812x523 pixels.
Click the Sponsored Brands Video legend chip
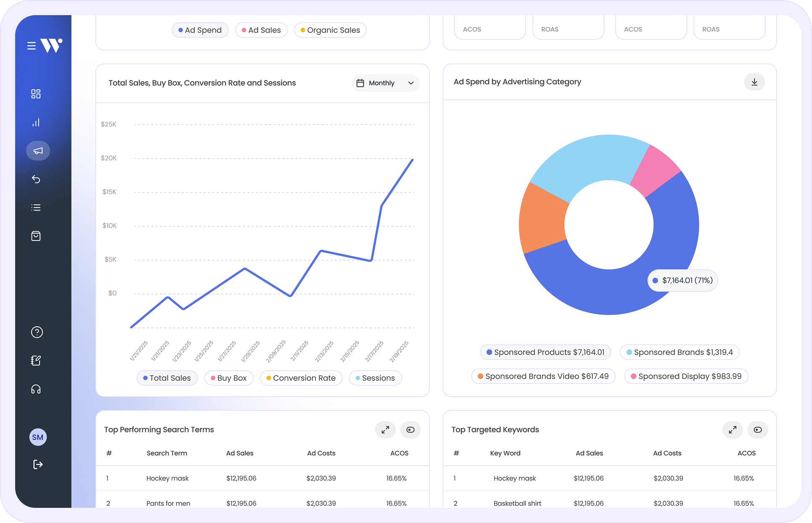point(543,376)
